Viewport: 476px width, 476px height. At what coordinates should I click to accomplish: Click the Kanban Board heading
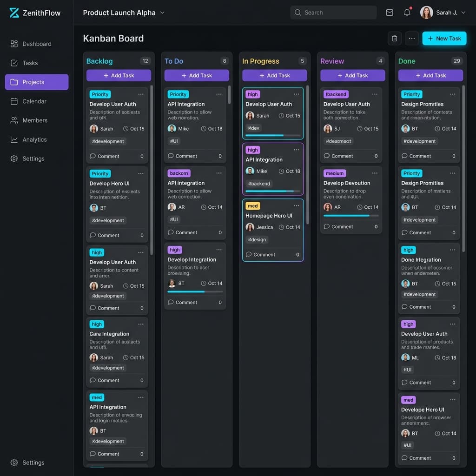113,39
